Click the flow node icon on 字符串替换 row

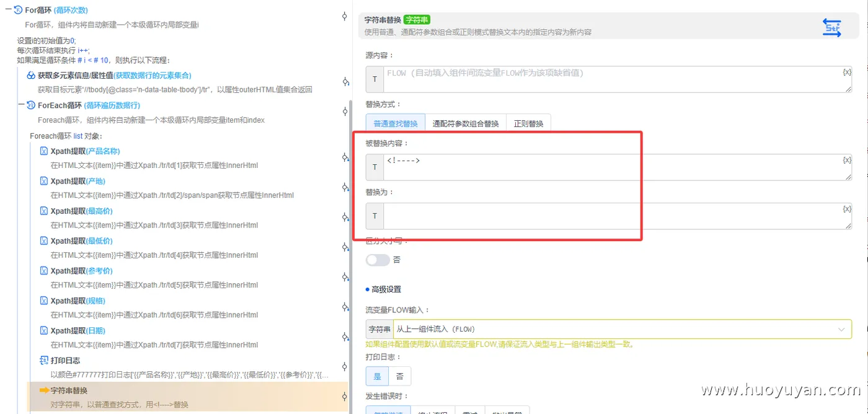(345, 397)
